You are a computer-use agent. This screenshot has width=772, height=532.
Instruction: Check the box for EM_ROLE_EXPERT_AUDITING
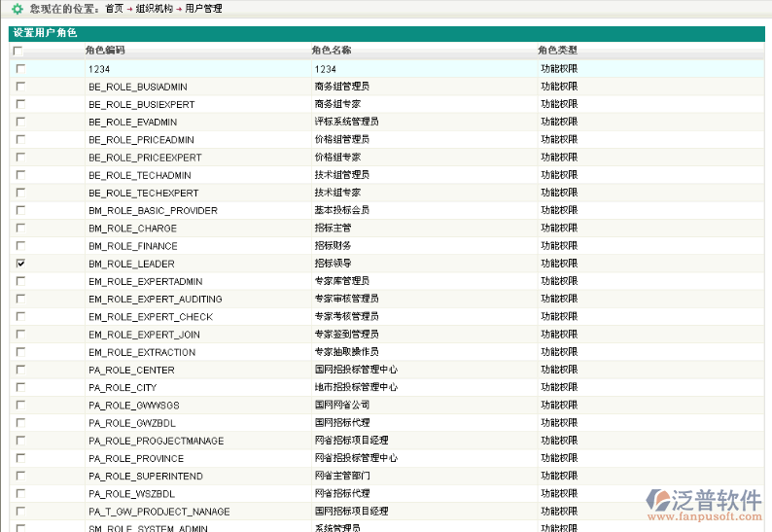point(20,299)
